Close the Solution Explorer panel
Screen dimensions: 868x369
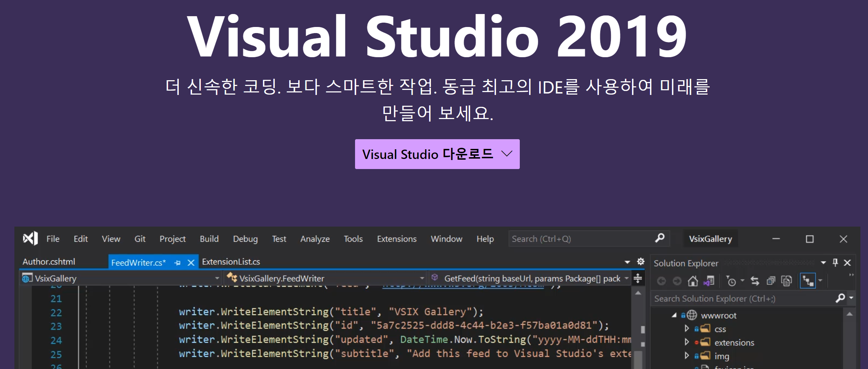coord(847,263)
